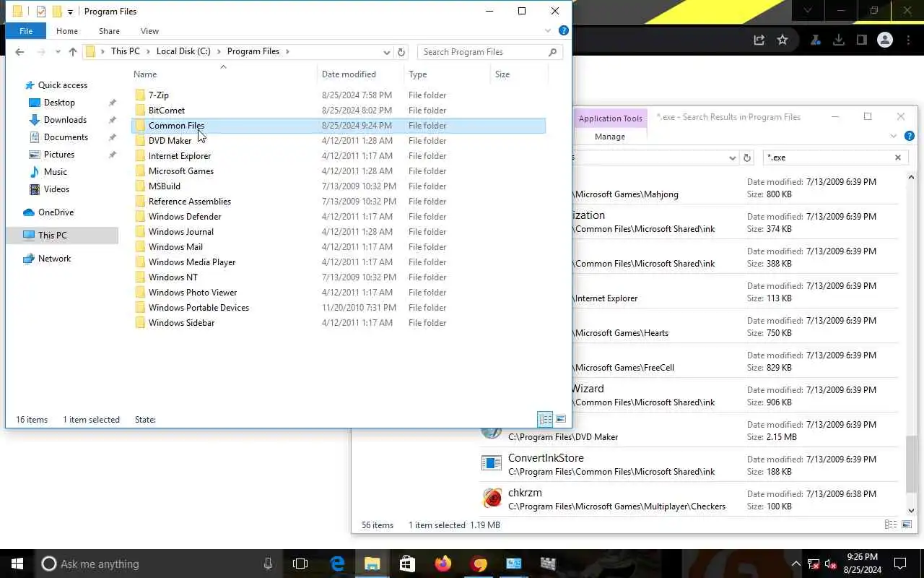The height and width of the screenshot is (578, 924).
Task: Open the DVD Maker folder
Action: click(x=339, y=141)
